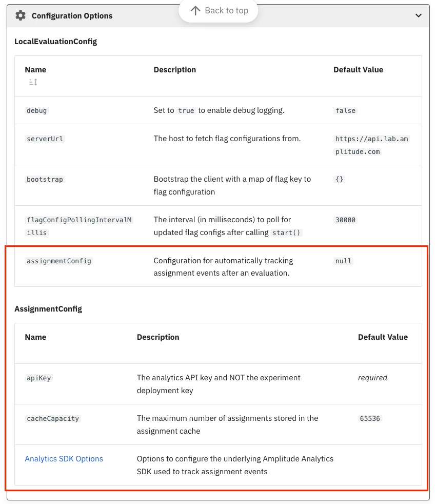The height and width of the screenshot is (504, 436).
Task: Click the cacheCapacity option name
Action: 53,418
